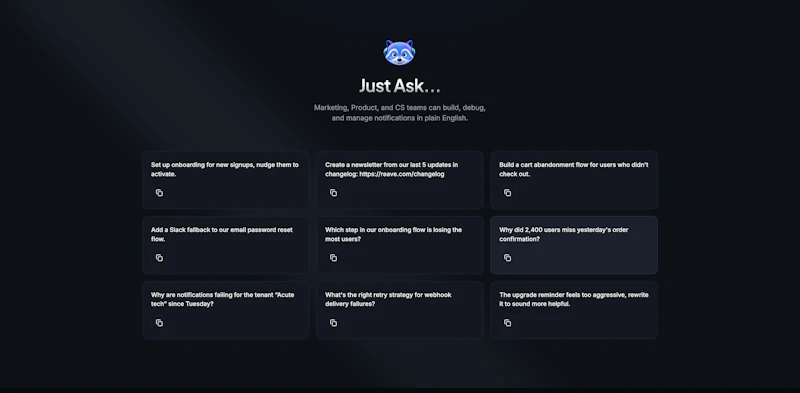
Task: Copy the Slack fallback prompt
Action: click(159, 258)
